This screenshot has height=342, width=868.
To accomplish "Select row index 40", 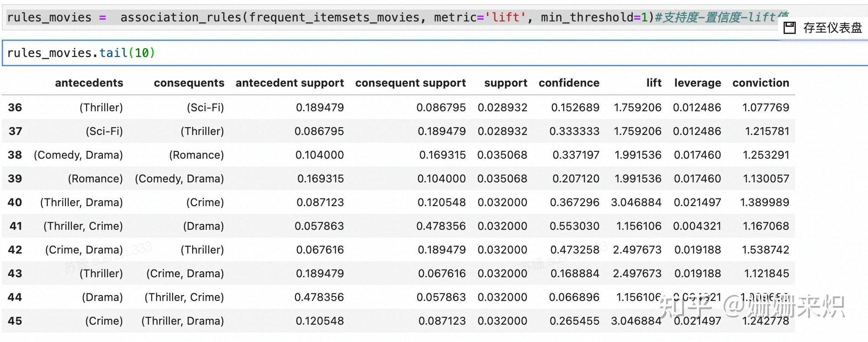I will [x=15, y=202].
